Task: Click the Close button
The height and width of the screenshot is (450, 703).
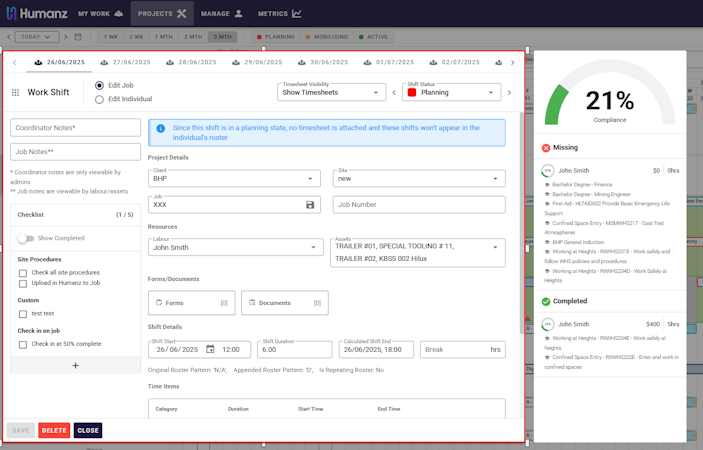Action: tap(88, 430)
